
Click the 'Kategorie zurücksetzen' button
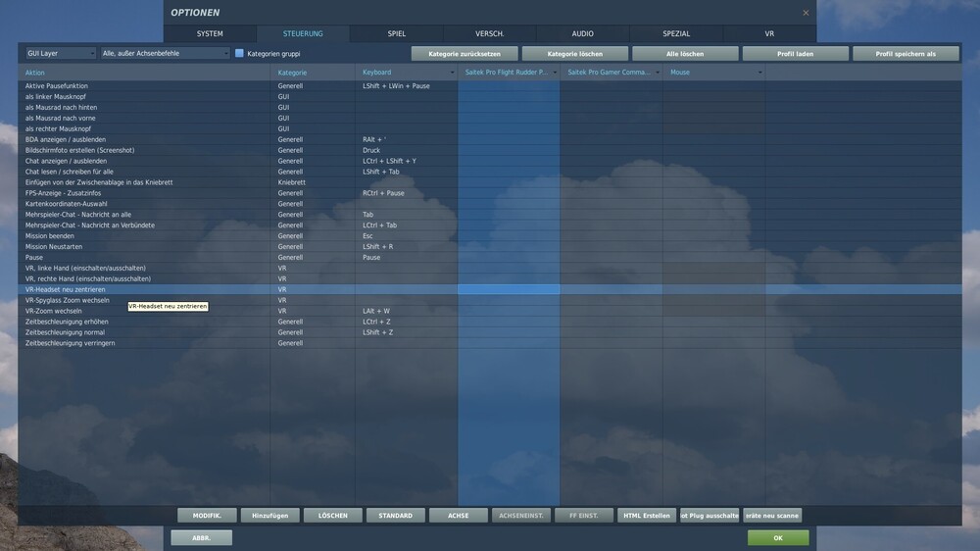(x=465, y=54)
